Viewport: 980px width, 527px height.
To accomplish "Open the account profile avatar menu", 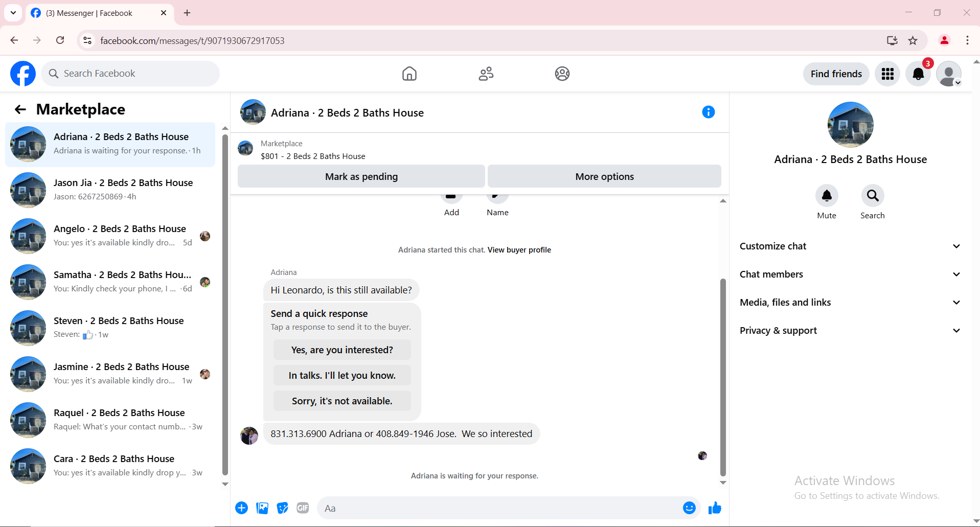I will (x=949, y=74).
